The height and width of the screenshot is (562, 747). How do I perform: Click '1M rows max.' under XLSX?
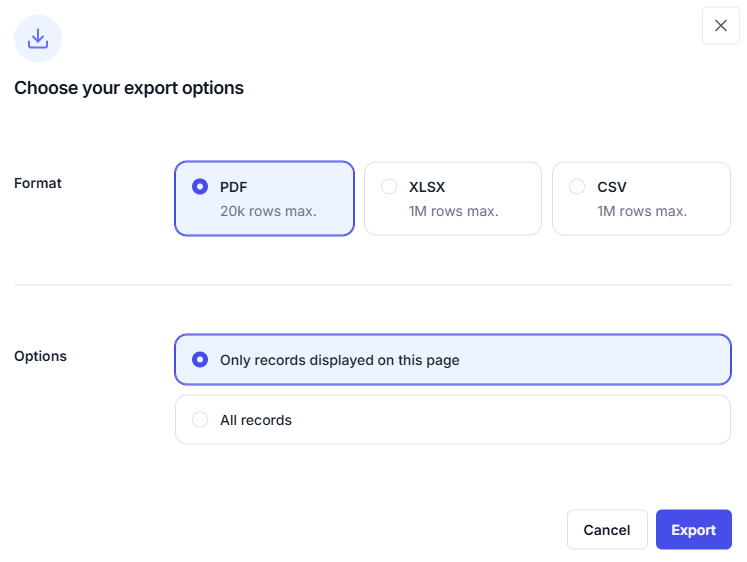(453, 211)
